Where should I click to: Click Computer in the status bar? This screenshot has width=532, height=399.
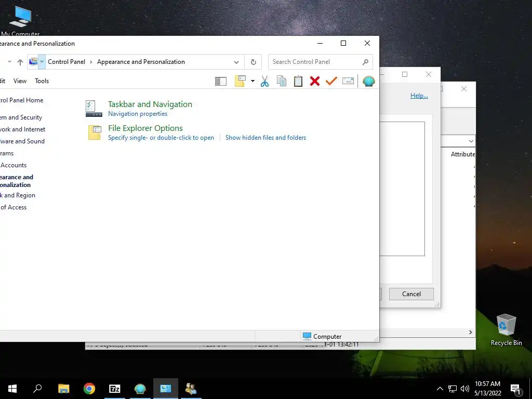coord(322,336)
